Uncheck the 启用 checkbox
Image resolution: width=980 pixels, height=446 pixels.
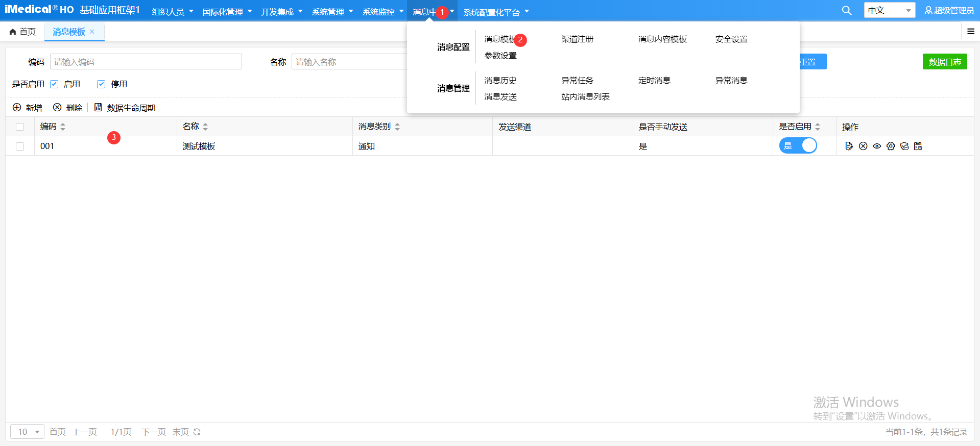(x=55, y=84)
